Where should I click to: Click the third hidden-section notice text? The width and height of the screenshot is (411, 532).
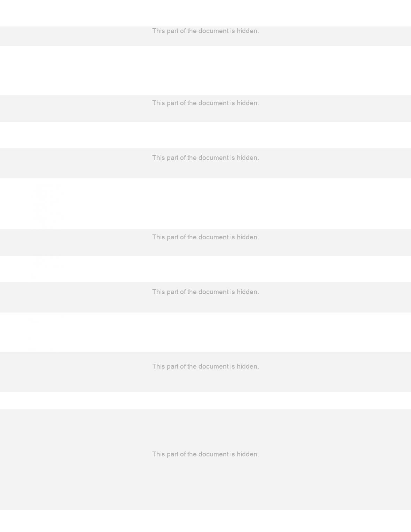[x=205, y=158]
